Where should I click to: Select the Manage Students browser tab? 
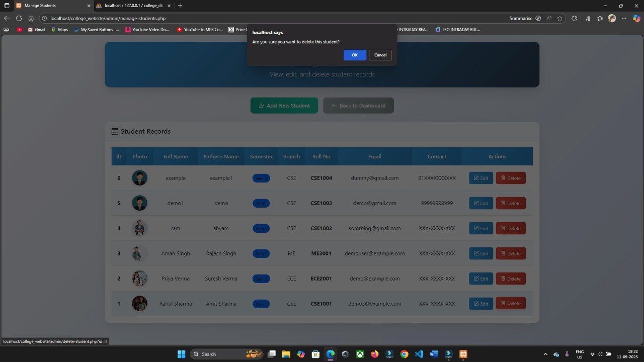point(50,6)
